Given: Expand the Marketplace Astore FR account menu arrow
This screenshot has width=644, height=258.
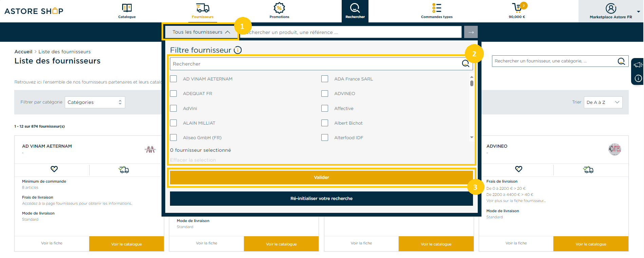Looking at the screenshot, I should click(638, 12).
